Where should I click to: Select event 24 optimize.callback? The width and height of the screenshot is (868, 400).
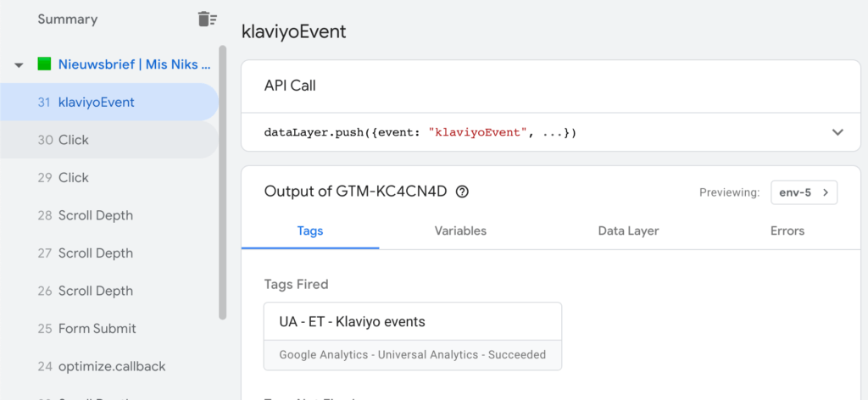(112, 366)
